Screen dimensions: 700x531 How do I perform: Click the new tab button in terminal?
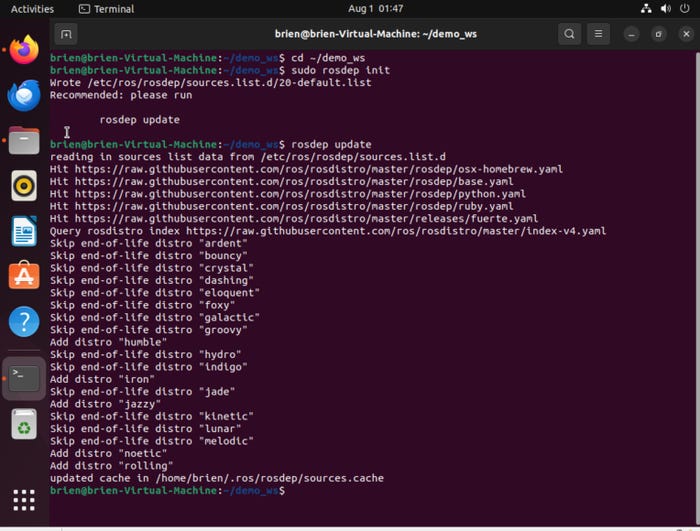(x=66, y=33)
